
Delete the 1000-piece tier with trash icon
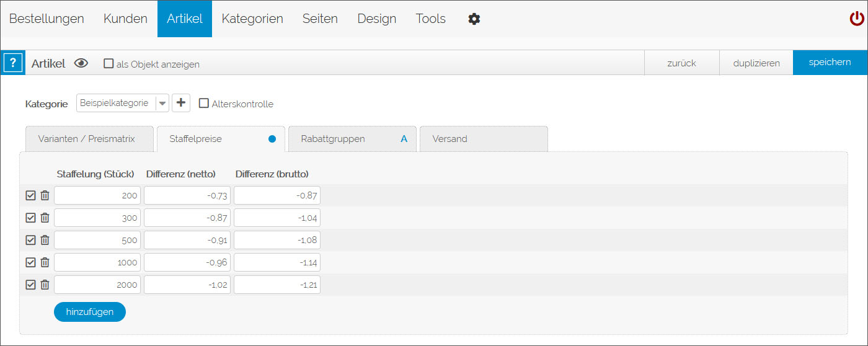click(45, 263)
